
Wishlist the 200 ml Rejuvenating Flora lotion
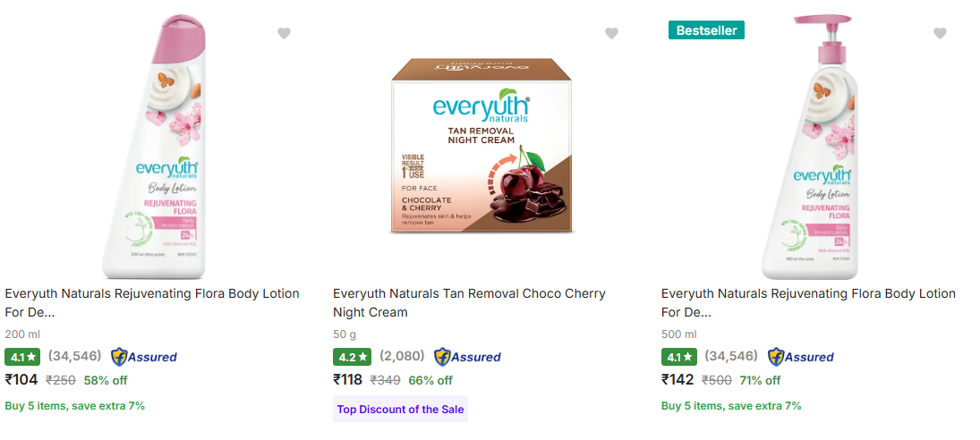pyautogui.click(x=284, y=34)
